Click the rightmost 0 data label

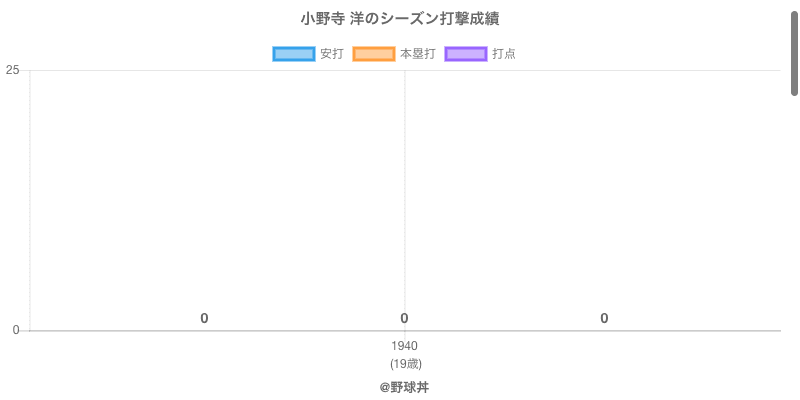click(x=604, y=318)
